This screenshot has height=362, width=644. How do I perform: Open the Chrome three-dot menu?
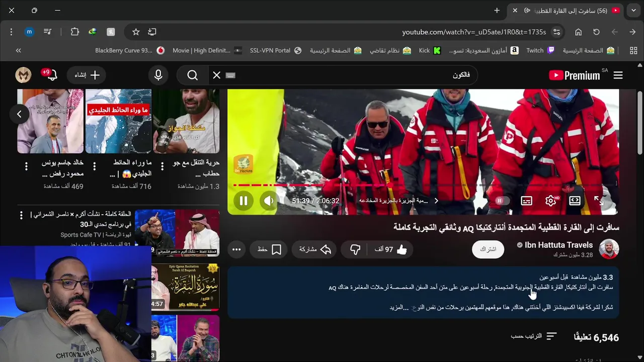pos(11,32)
